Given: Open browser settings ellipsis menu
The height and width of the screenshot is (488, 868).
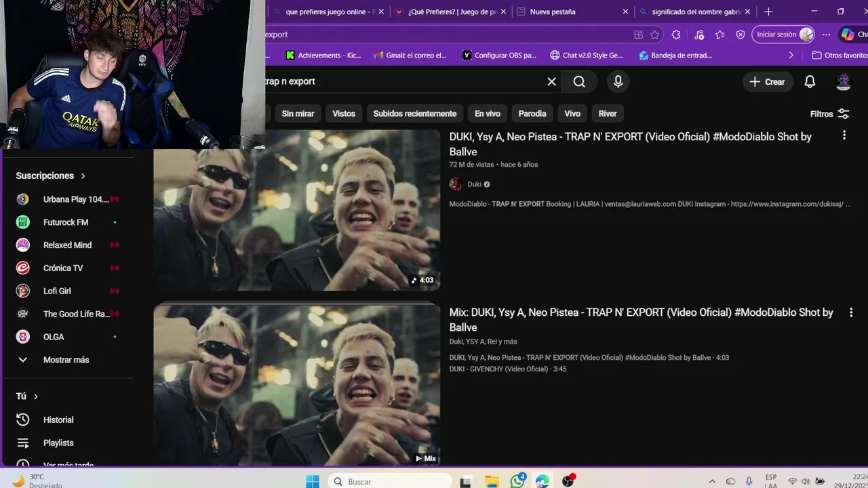Looking at the screenshot, I should click(x=826, y=35).
